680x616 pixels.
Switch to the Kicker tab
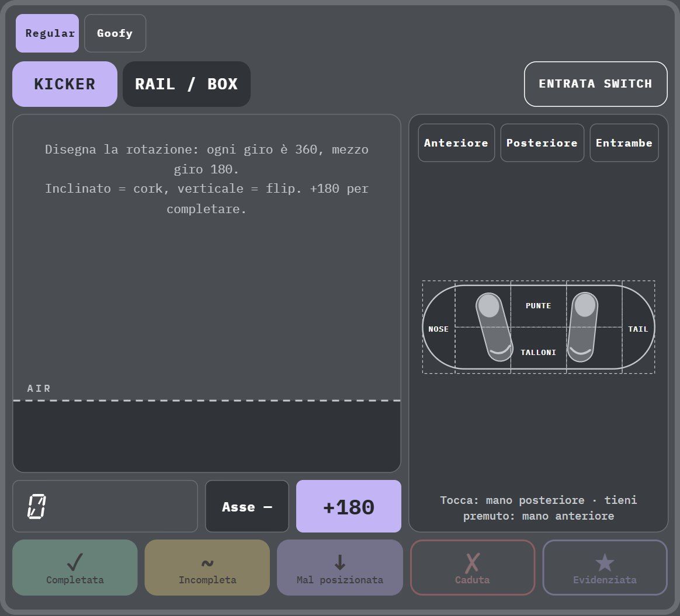tap(65, 83)
